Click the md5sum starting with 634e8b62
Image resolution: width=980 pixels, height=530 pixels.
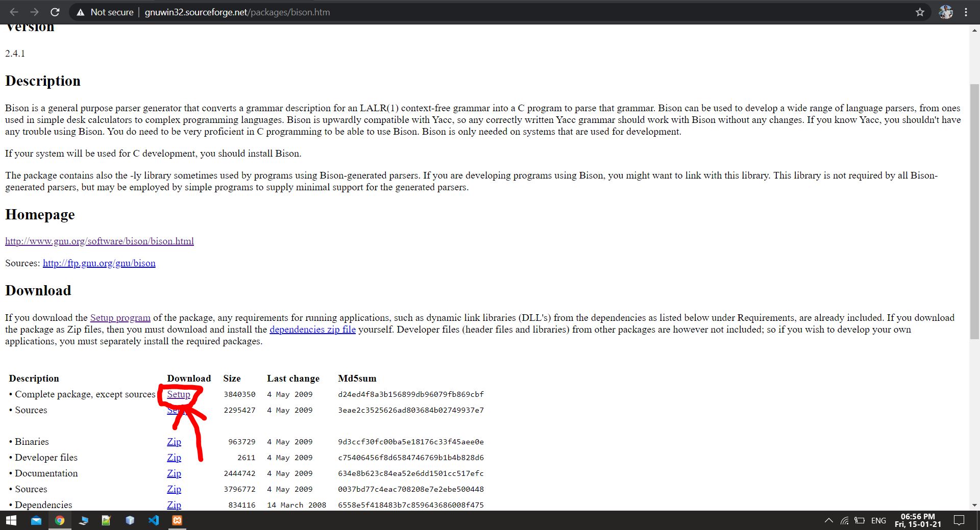pyautogui.click(x=411, y=473)
